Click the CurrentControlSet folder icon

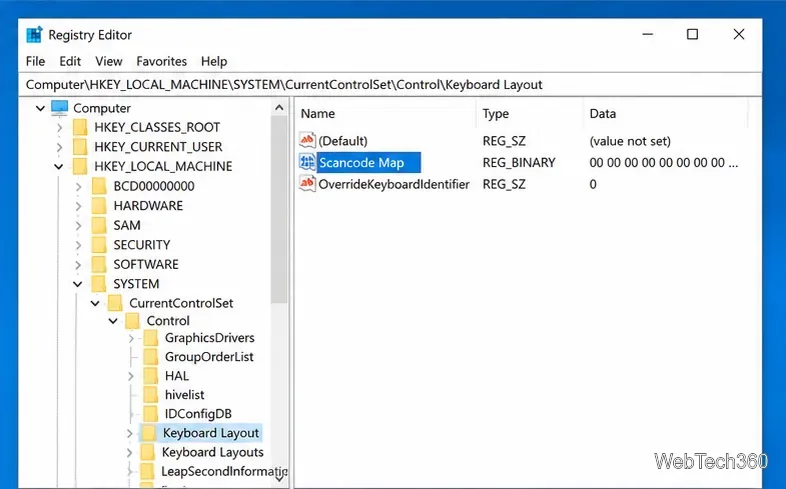click(115, 303)
